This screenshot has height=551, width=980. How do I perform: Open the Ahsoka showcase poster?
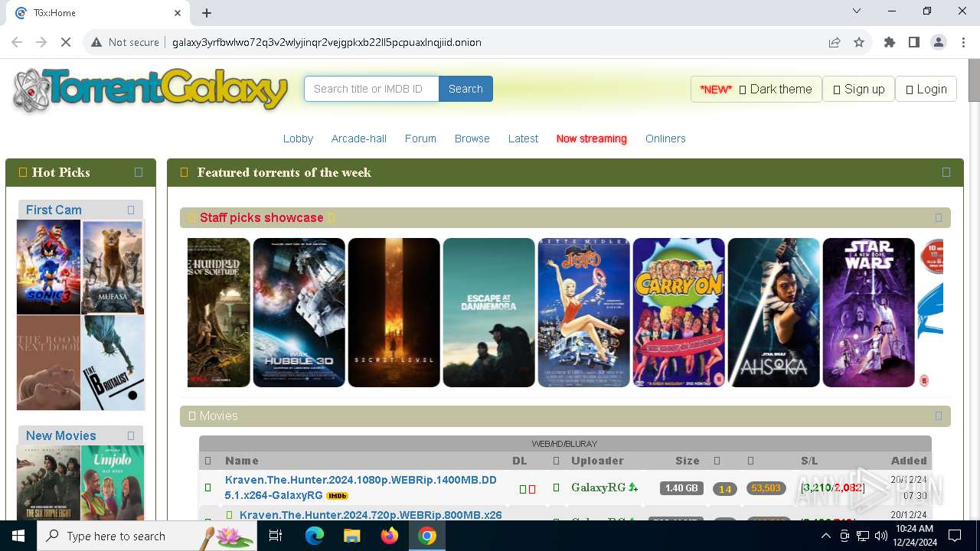pos(773,312)
